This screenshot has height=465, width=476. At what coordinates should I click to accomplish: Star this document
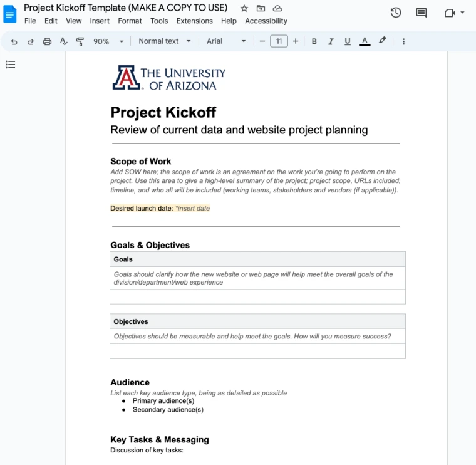pyautogui.click(x=244, y=8)
